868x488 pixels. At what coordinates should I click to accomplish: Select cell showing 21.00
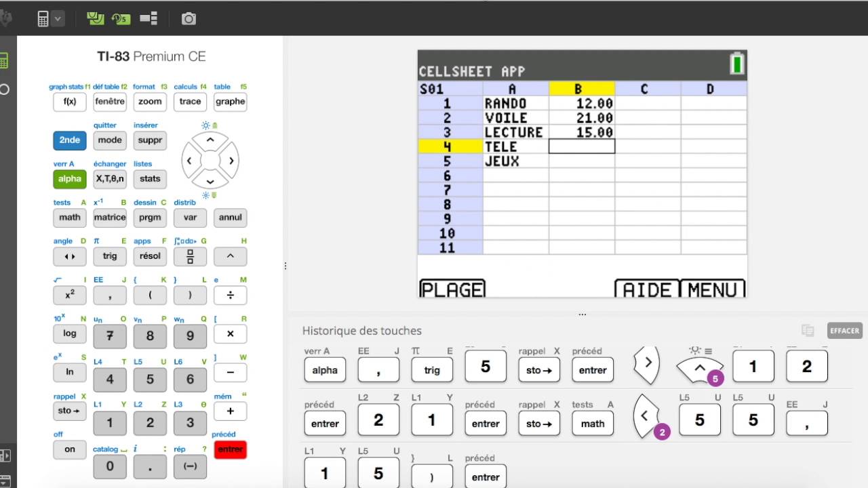coord(582,118)
